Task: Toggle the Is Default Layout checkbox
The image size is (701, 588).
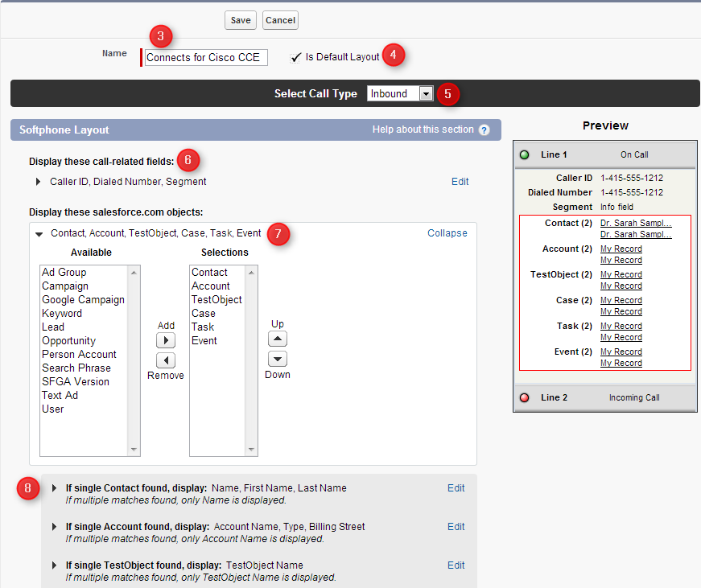Action: coord(295,58)
